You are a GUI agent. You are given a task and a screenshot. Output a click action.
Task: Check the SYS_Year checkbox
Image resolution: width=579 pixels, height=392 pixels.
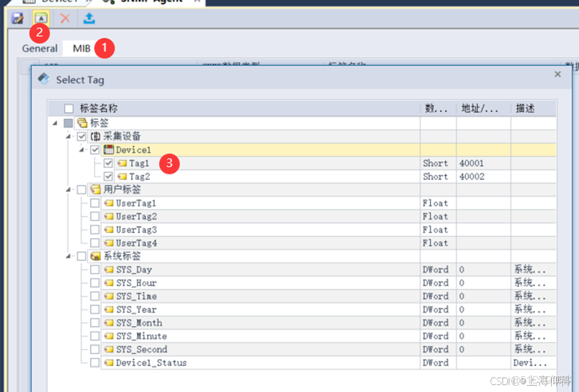[95, 309]
